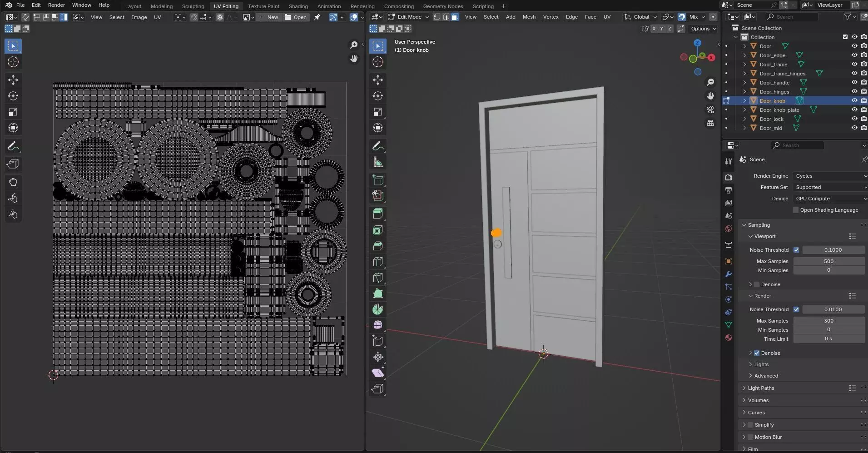
Task: Select the Shrink/Fatten tool
Action: [x=377, y=357]
